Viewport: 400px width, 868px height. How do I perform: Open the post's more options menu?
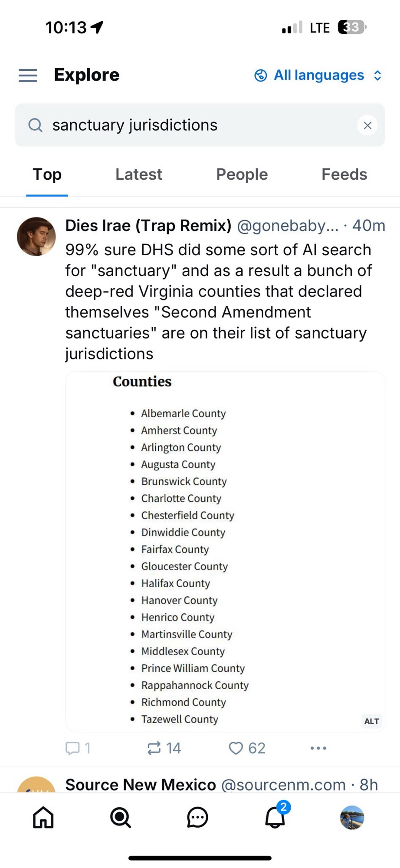tap(318, 748)
